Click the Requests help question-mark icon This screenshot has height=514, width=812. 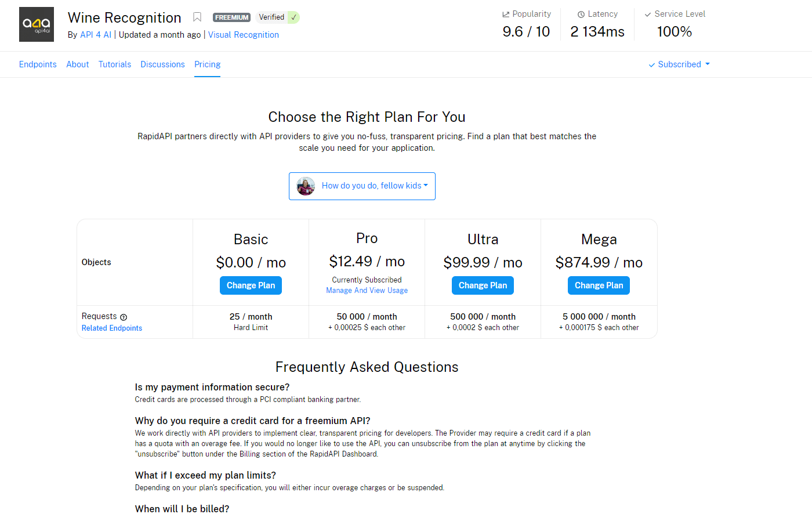point(124,317)
